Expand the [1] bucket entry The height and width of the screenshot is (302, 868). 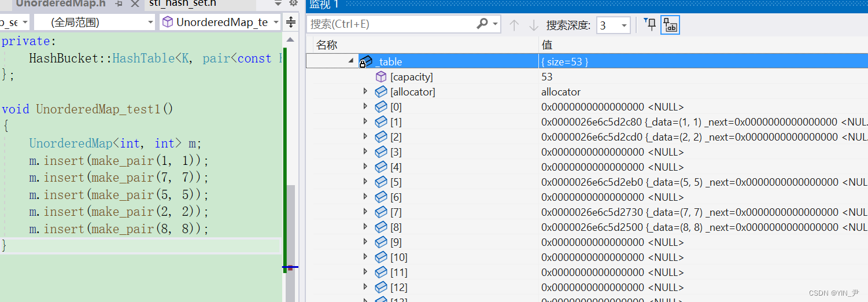pyautogui.click(x=365, y=121)
